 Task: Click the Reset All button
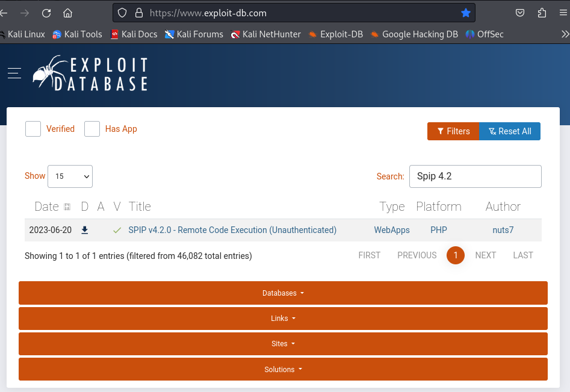coord(510,131)
